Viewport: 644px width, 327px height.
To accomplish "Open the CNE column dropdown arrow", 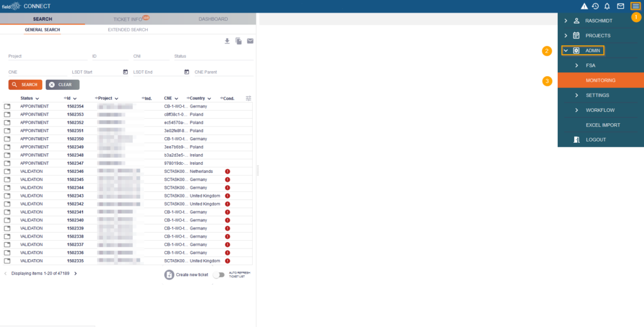I will coord(176,99).
